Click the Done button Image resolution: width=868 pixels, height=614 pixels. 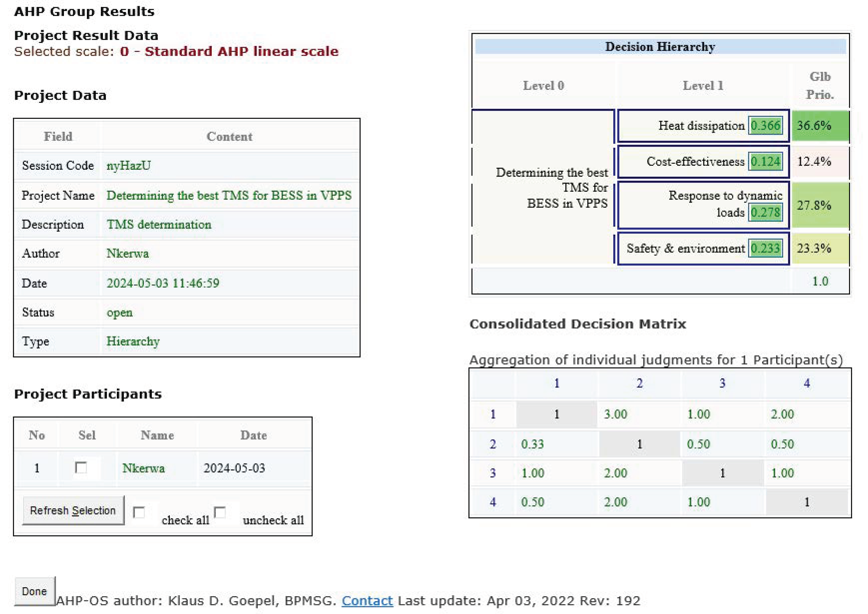(x=34, y=591)
